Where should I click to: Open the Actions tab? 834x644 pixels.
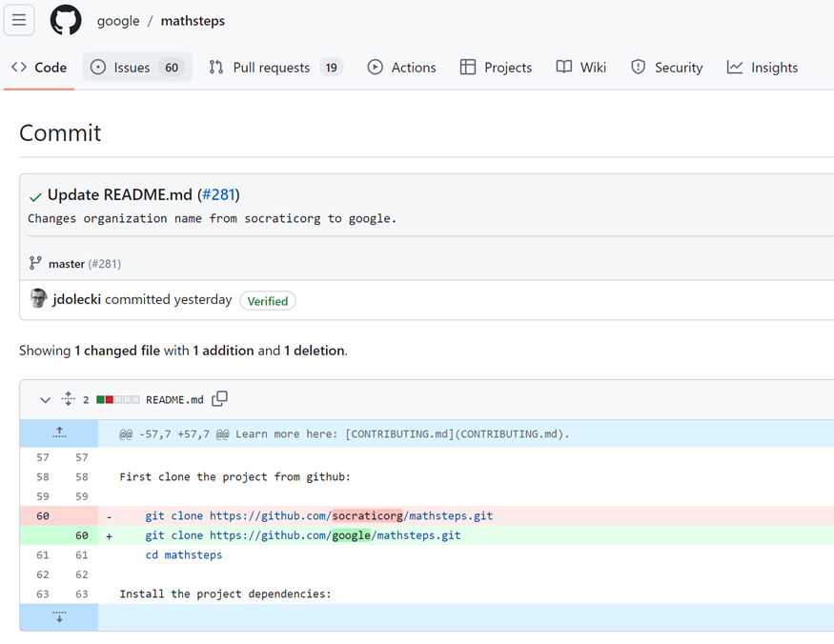tap(401, 68)
